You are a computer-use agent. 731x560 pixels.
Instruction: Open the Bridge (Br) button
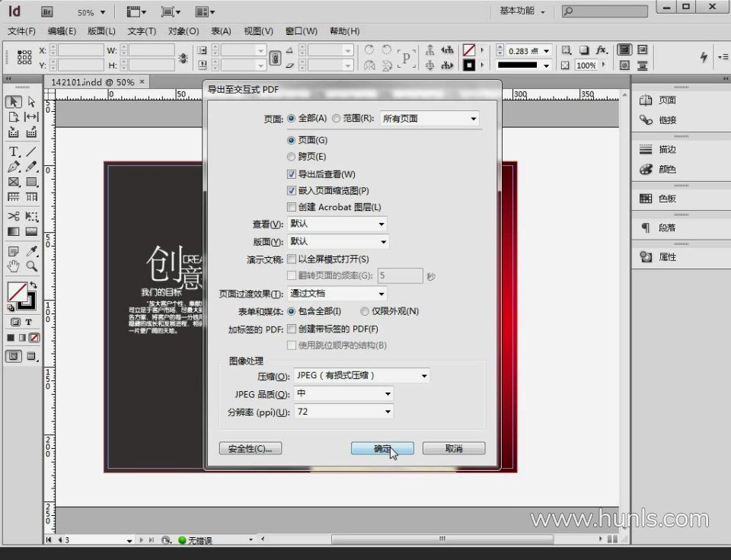coord(46,12)
